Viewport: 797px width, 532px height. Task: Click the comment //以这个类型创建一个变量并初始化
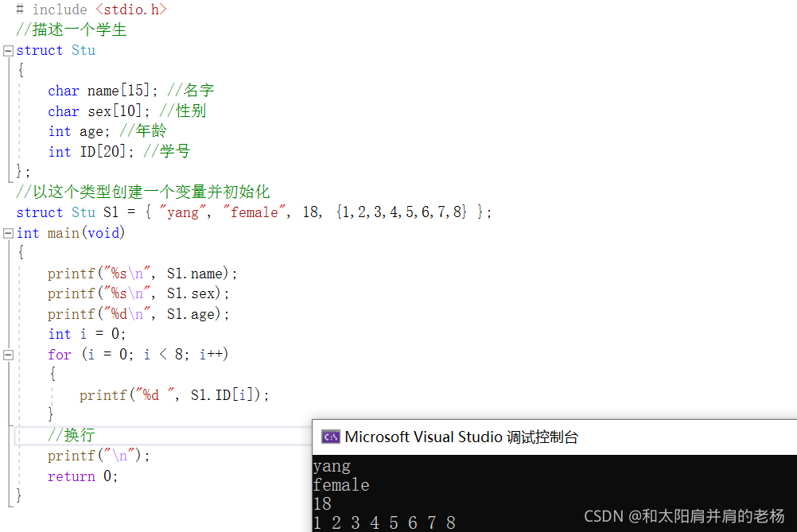tap(143, 192)
